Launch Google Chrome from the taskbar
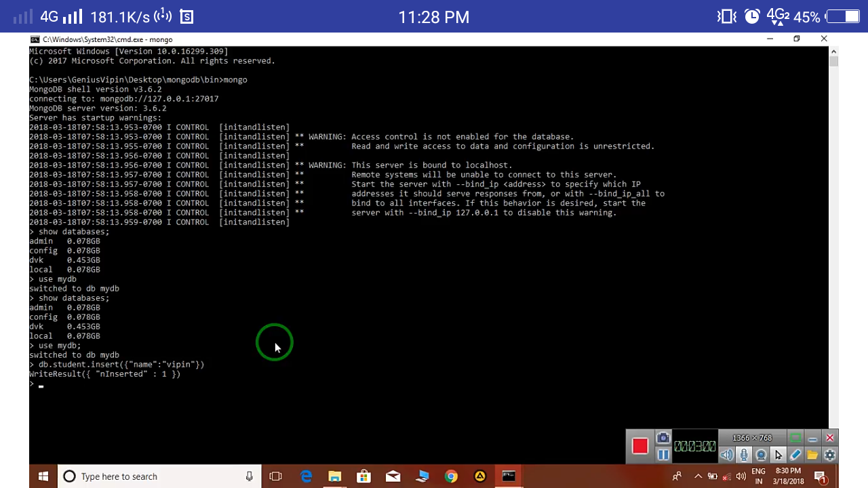 click(x=451, y=476)
